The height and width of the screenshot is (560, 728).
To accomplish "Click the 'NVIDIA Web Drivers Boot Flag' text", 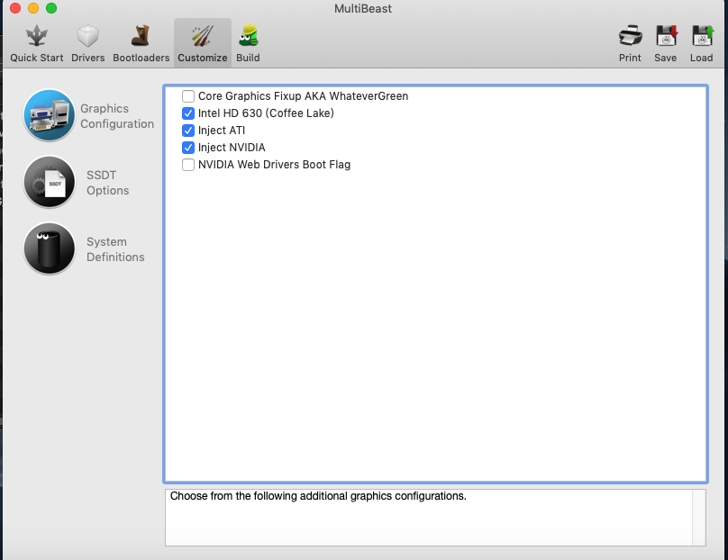I will point(275,165).
